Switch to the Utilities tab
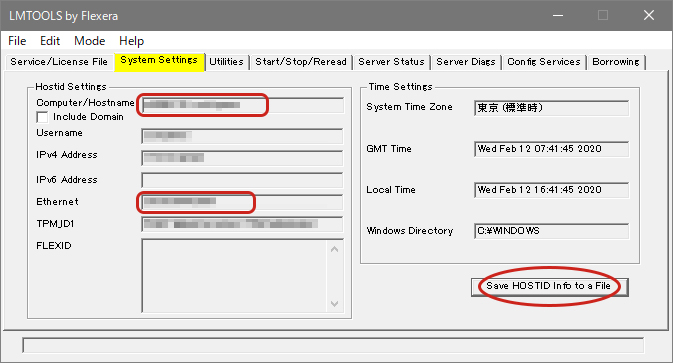673x363 pixels. (x=226, y=62)
